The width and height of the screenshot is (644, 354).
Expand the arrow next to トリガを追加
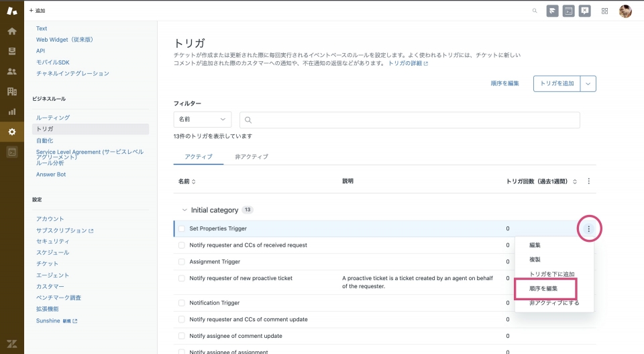point(588,83)
